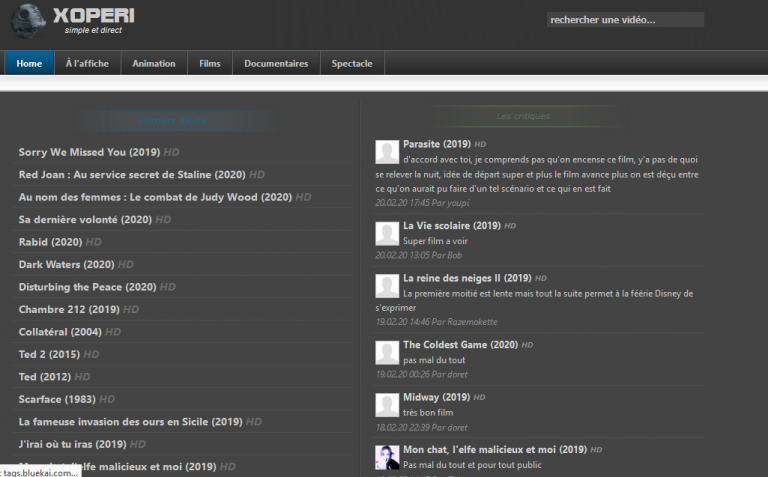Open Sorry We Missed You (2019) link
The image size is (768, 477).
coord(89,152)
